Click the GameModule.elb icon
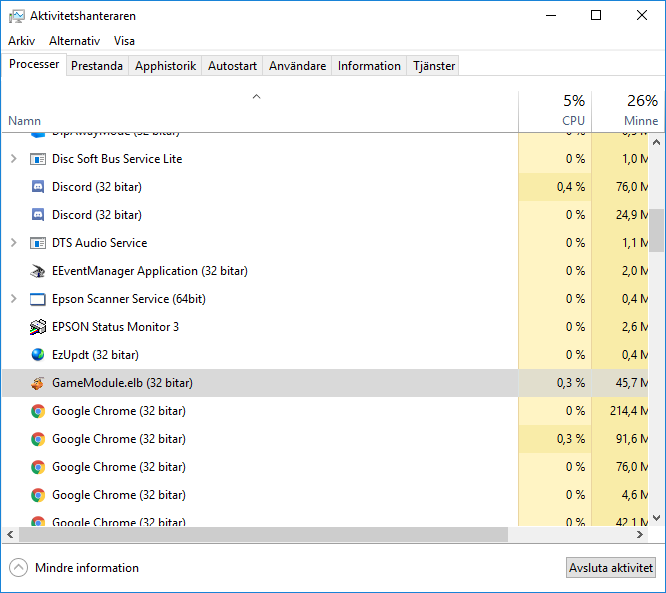The image size is (666, 593). click(x=38, y=383)
